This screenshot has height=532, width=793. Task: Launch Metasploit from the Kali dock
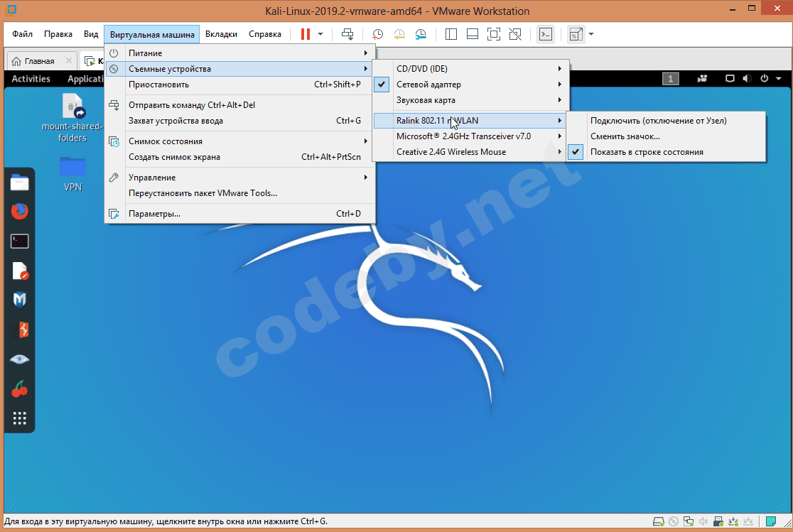(x=19, y=300)
